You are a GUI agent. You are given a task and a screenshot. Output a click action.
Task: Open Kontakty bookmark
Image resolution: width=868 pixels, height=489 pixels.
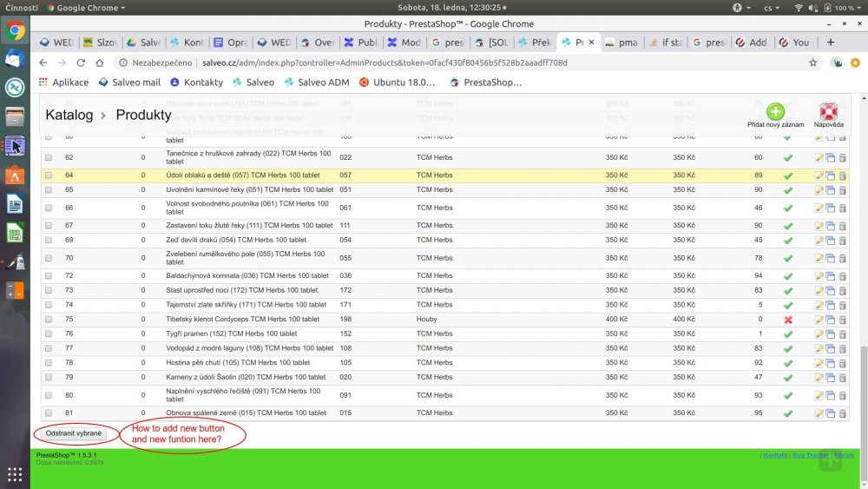pyautogui.click(x=196, y=82)
